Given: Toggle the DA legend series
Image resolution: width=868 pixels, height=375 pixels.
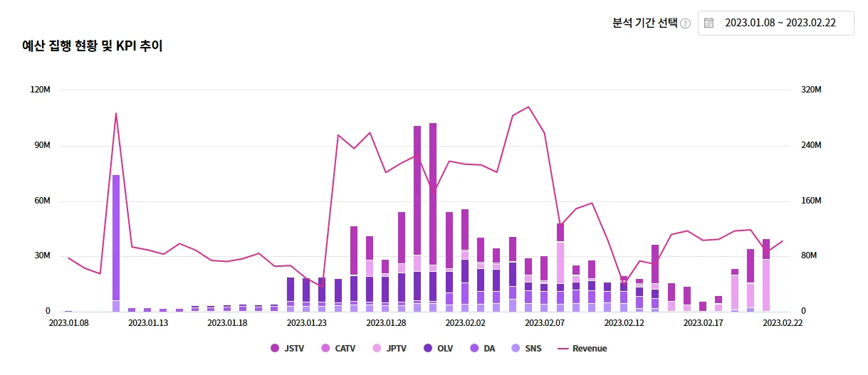Looking at the screenshot, I should [483, 349].
